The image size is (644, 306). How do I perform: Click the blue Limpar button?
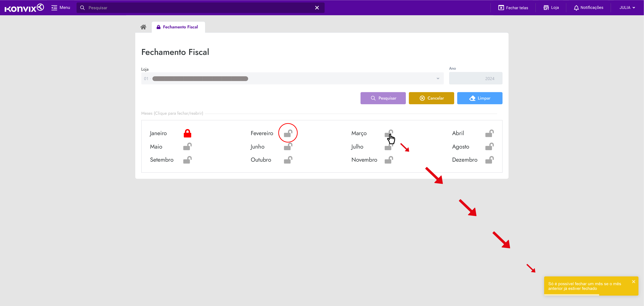[x=480, y=98]
